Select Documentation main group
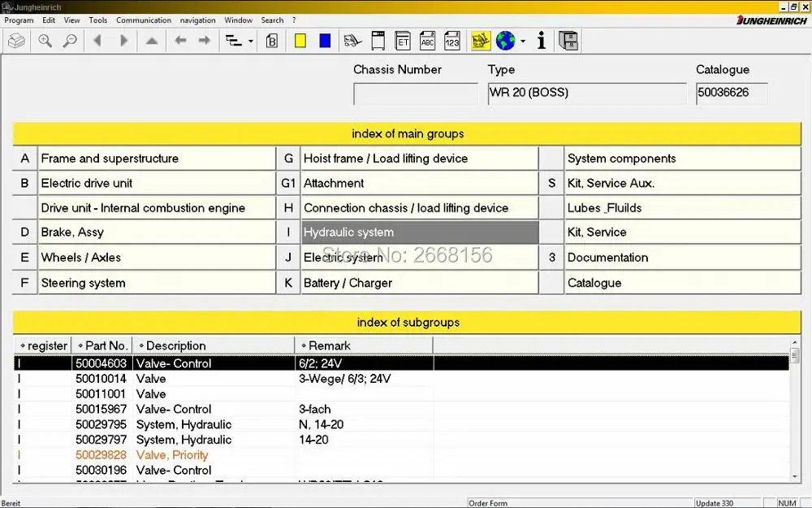The image size is (812, 508). tap(683, 258)
